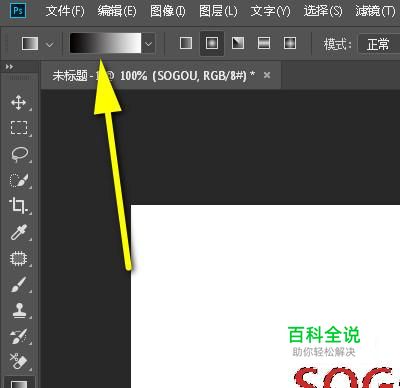Viewport: 400px width, 388px height.
Task: Expand the tool preset picker chevron
Action: click(50, 44)
